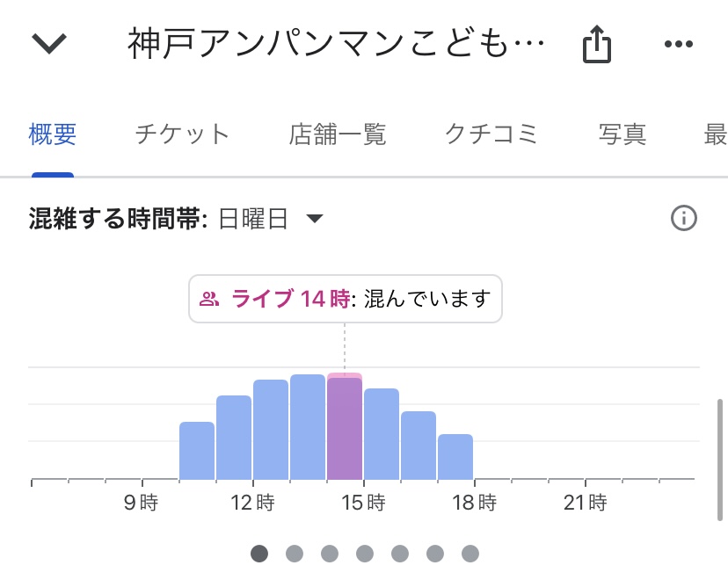Switch to the 店舗一覧 tab
728x587 pixels.
tap(337, 134)
